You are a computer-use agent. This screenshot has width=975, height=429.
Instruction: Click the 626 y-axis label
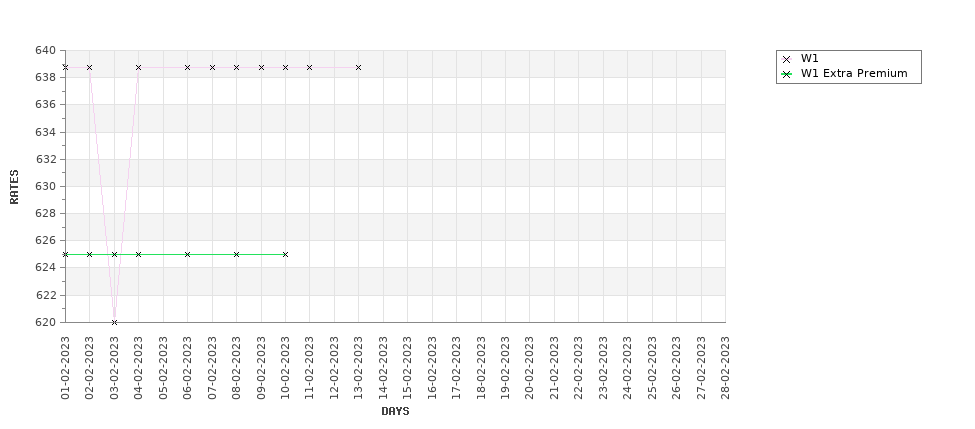45,240
